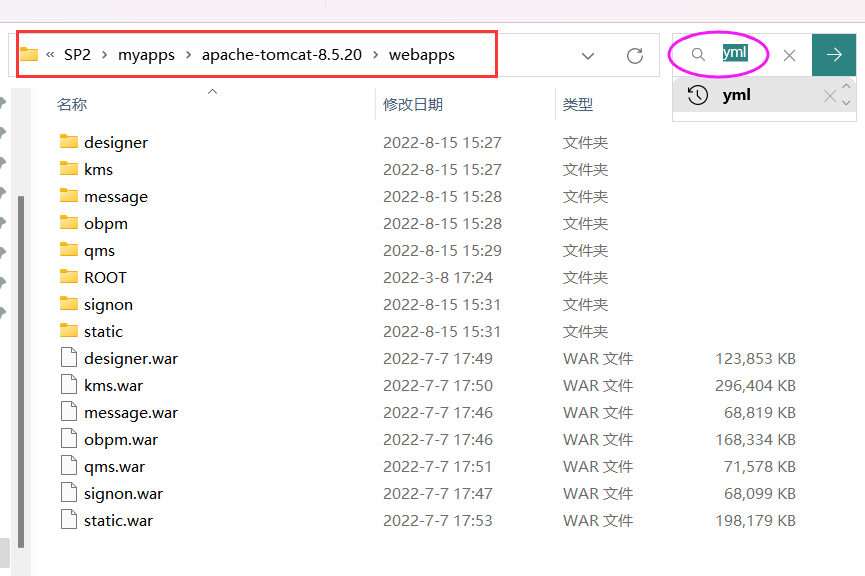Select the signon.war file name
The width and height of the screenshot is (865, 576).
[123, 494]
